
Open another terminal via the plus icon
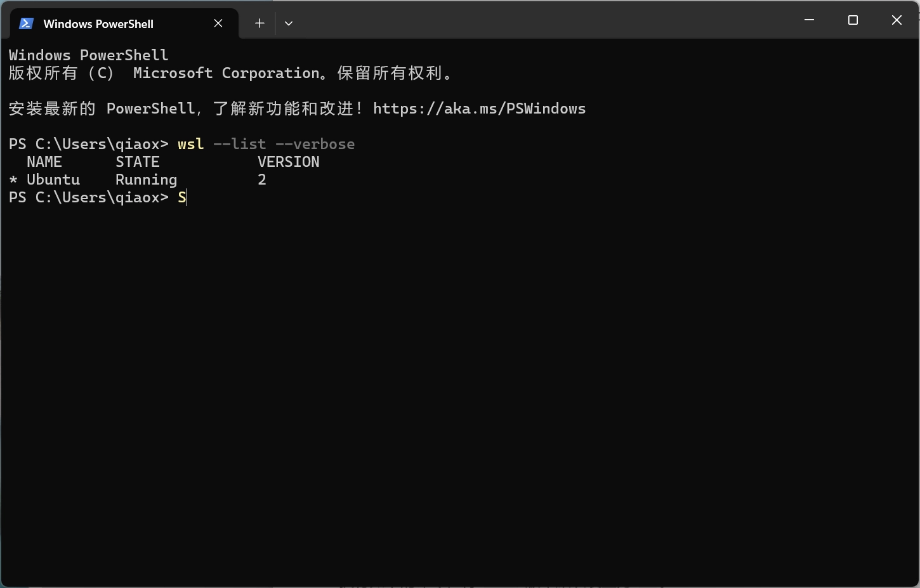(260, 23)
